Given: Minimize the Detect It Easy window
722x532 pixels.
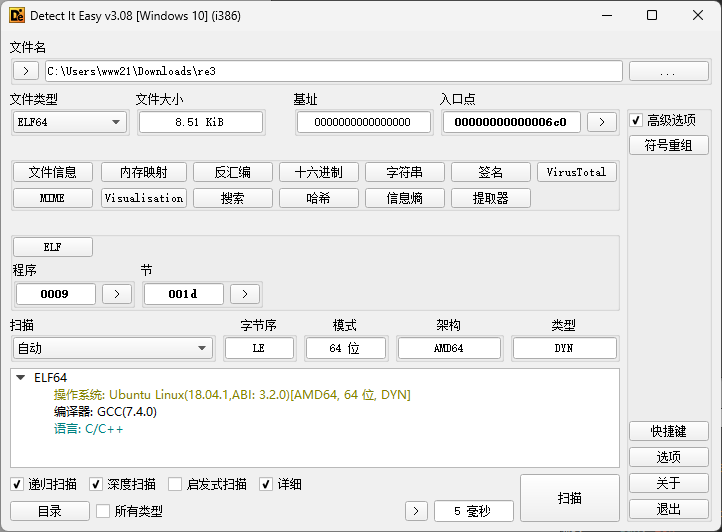Looking at the screenshot, I should 607,15.
